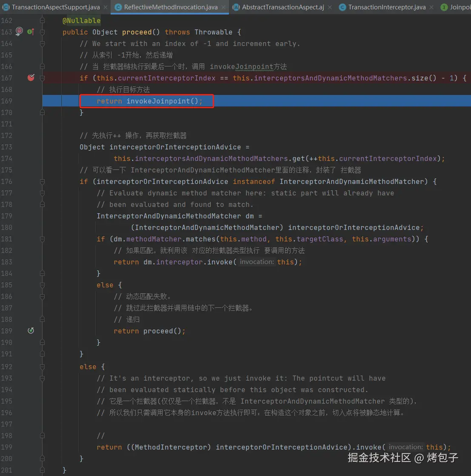Image resolution: width=471 pixels, height=476 pixels.
Task: Click the else keyword on line 192
Action: pos(88,367)
